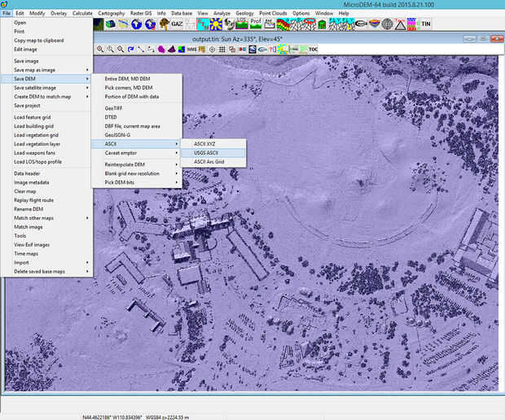Click the WMS icon in the map toolbar
505x420 pixels.
(x=191, y=49)
